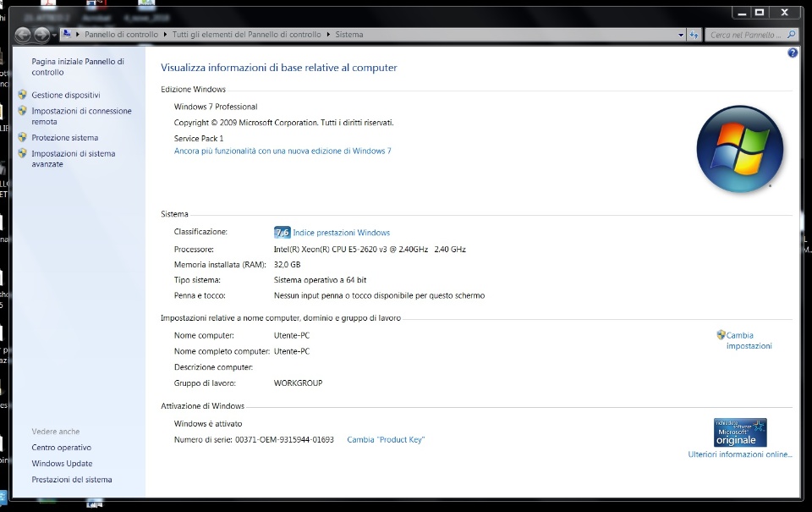Open Windows Update link
Viewport: 812px width, 512px height.
coord(62,463)
